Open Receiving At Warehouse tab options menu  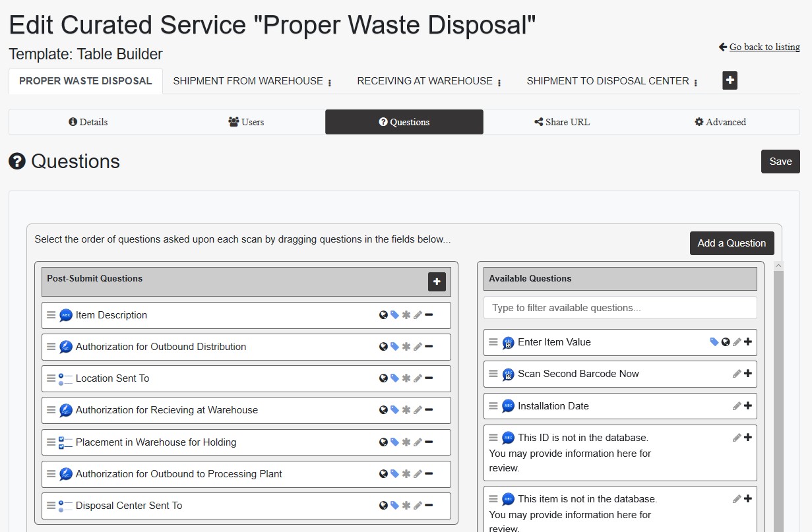pos(499,82)
